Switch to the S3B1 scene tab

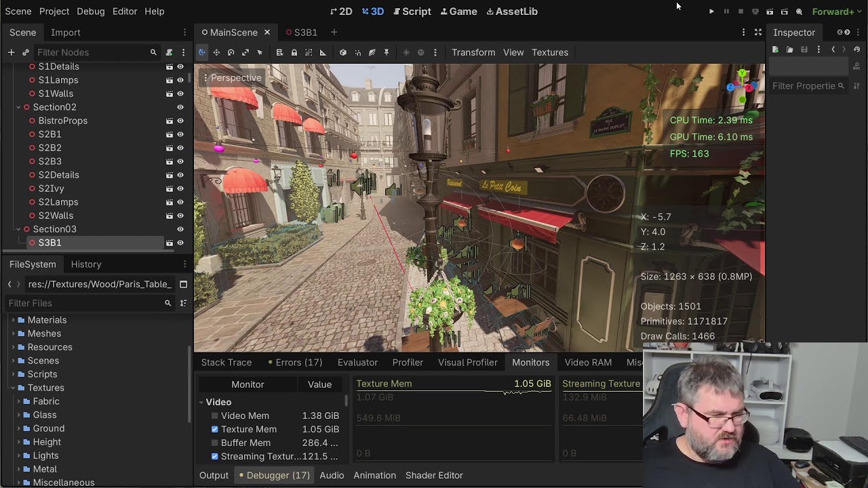pyautogui.click(x=302, y=33)
